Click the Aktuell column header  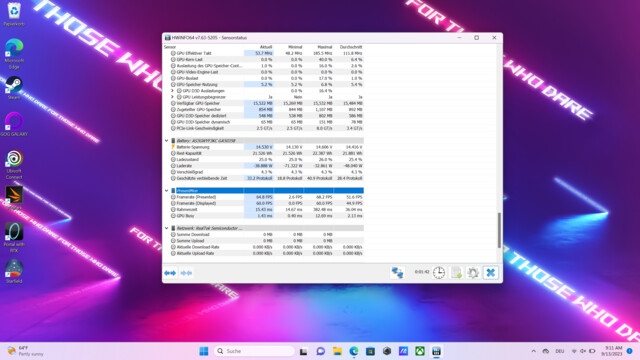coord(266,47)
